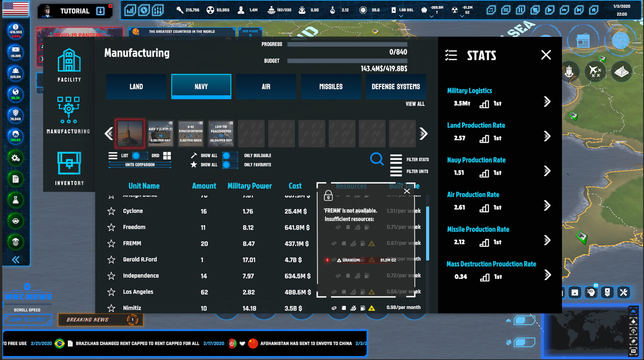Open the military command panel
The height and width of the screenshot is (360, 644).
15,221
